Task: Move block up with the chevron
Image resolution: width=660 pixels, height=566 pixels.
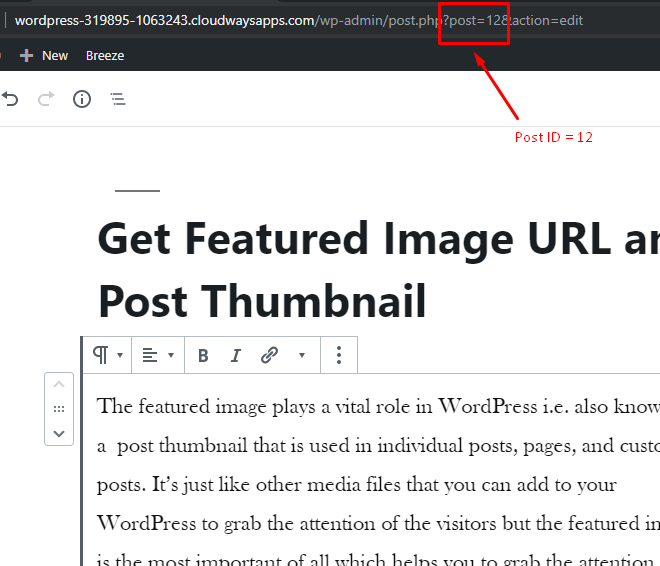Action: click(59, 385)
